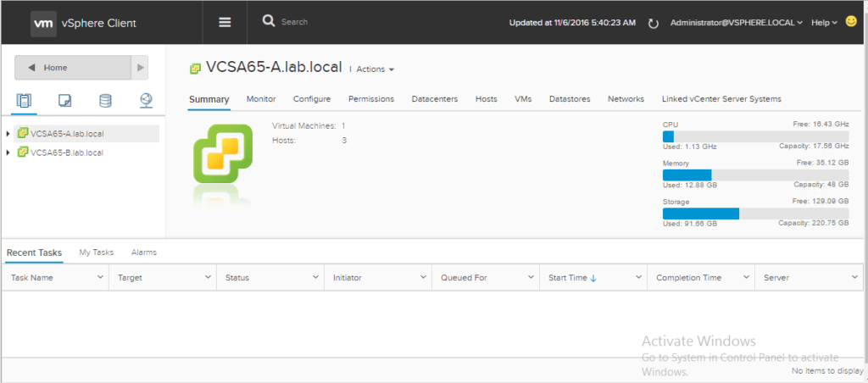Image resolution: width=868 pixels, height=383 pixels.
Task: Click the Memory usage bar
Action: pyautogui.click(x=755, y=175)
